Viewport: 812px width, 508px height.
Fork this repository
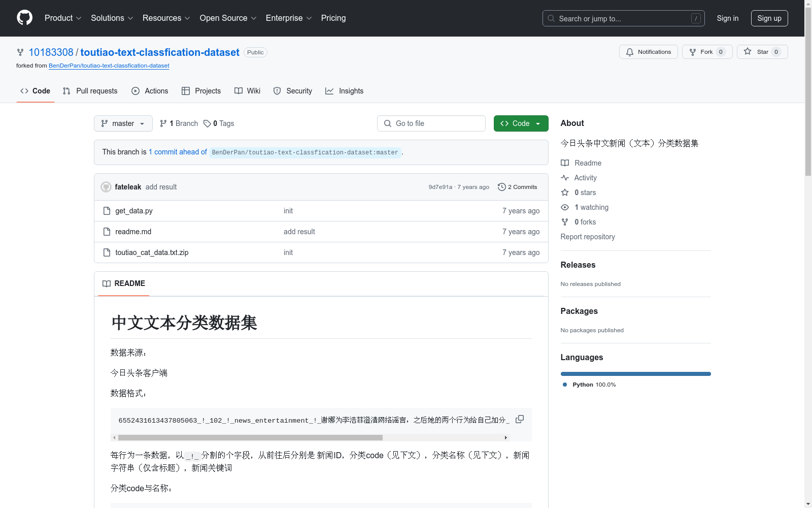[x=707, y=52]
